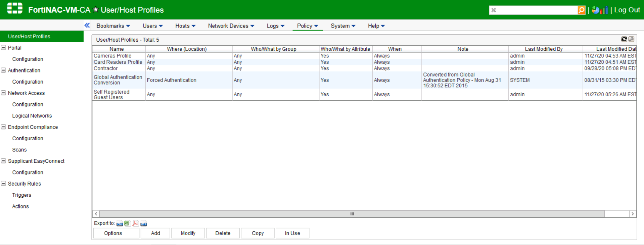Export table to Excel spreadsheet icon
The width and height of the screenshot is (644, 245).
127,224
